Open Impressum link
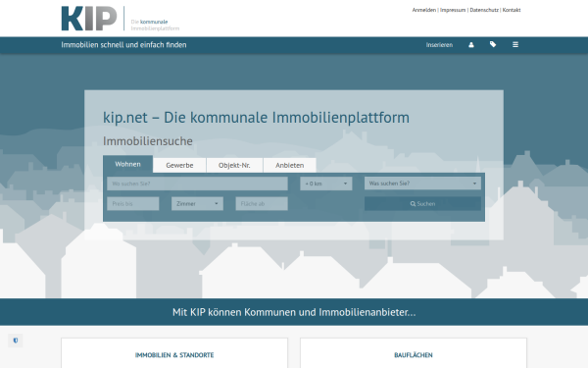 click(x=453, y=10)
